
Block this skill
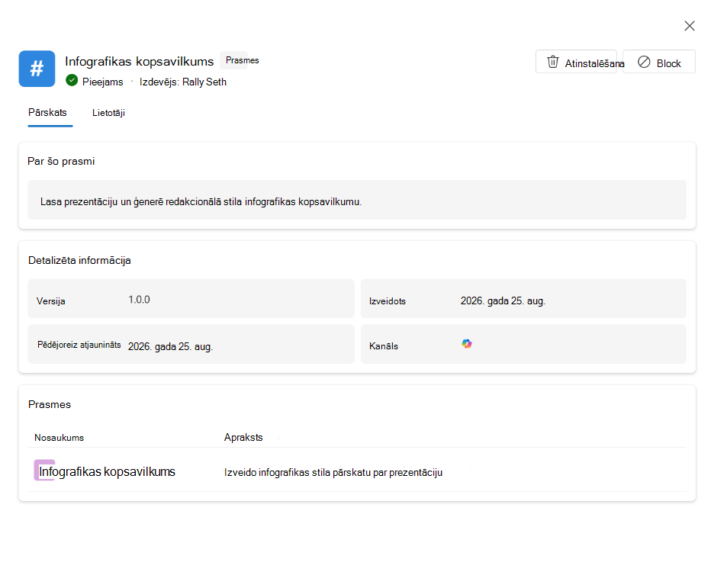(x=659, y=62)
